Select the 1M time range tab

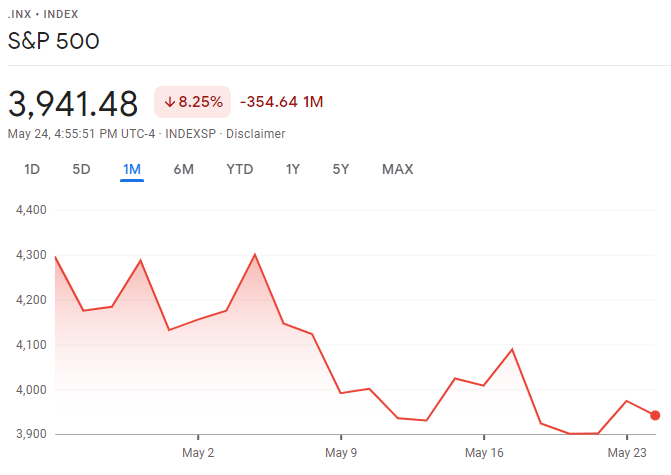[x=132, y=169]
